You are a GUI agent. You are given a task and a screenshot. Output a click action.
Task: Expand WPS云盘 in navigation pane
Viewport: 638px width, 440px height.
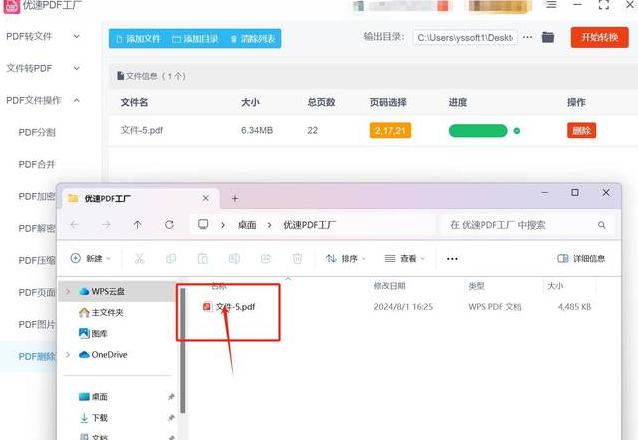(68, 291)
